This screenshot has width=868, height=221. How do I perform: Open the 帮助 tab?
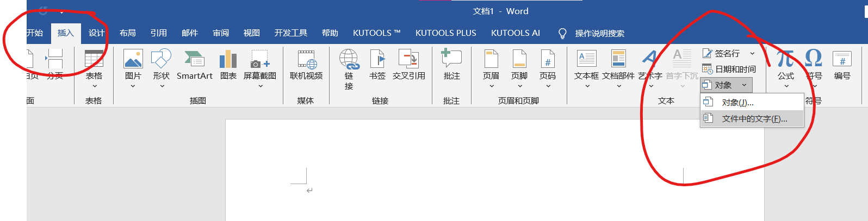point(330,33)
